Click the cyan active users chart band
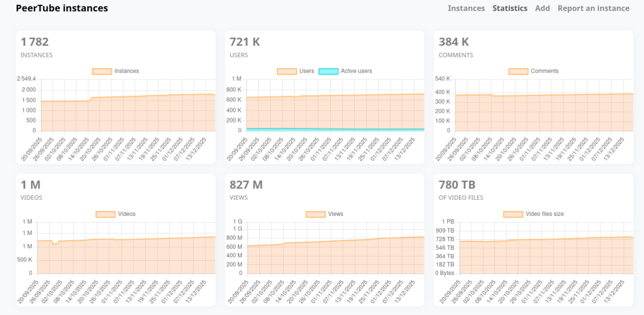The height and width of the screenshot is (315, 644). (x=334, y=129)
